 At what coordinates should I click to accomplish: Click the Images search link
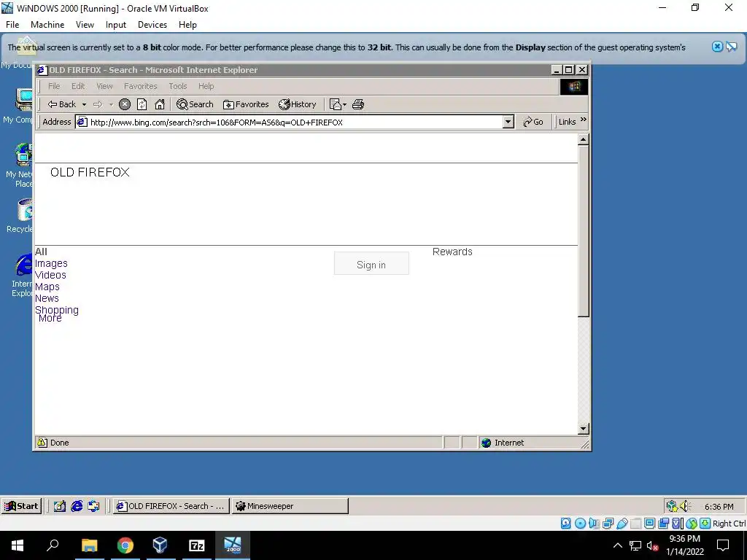(x=51, y=263)
